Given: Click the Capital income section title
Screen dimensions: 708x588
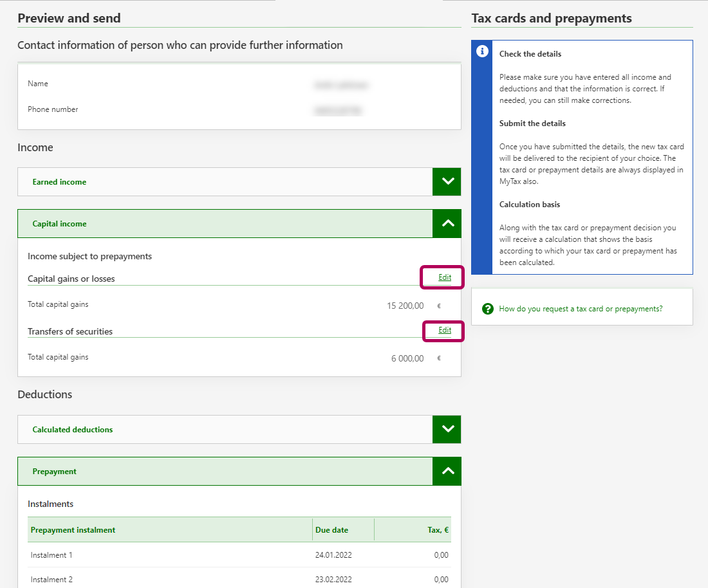Looking at the screenshot, I should [x=59, y=224].
